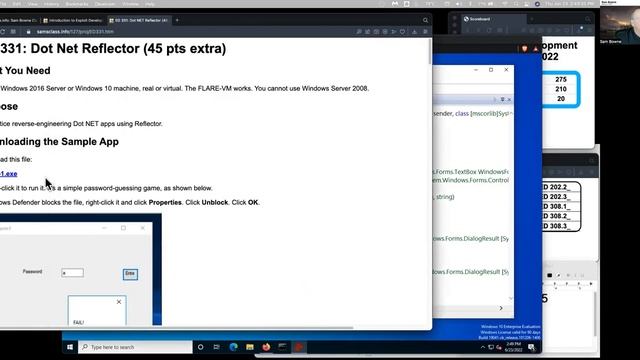Click the red triangle rewards icon
The width and height of the screenshot is (640, 360).
click(x=536, y=49)
